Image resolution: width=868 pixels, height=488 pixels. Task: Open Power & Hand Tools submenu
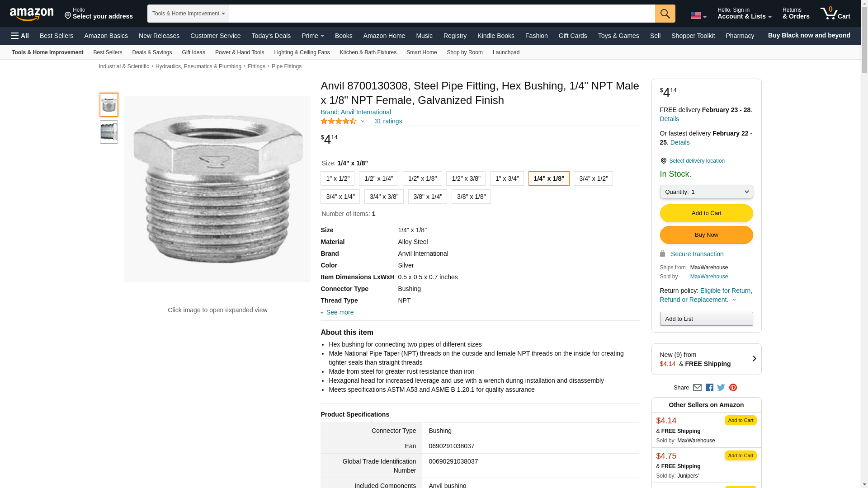(239, 52)
